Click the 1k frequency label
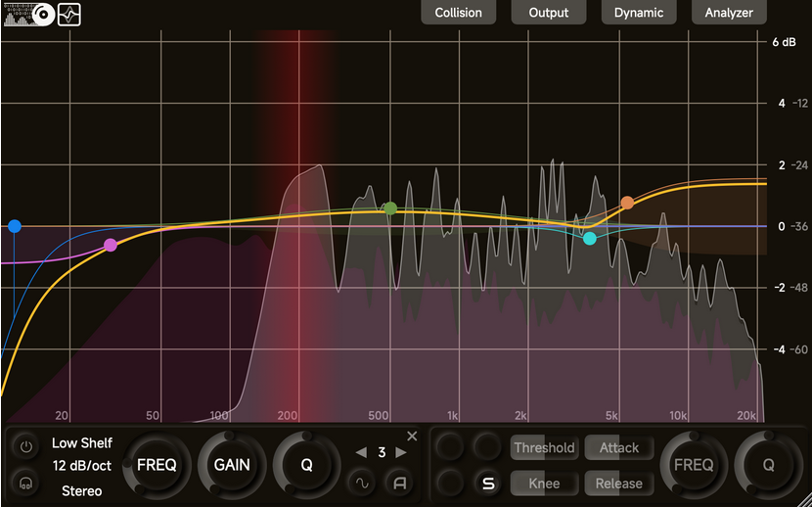Viewport: 812px width, 507px height. pos(453,415)
